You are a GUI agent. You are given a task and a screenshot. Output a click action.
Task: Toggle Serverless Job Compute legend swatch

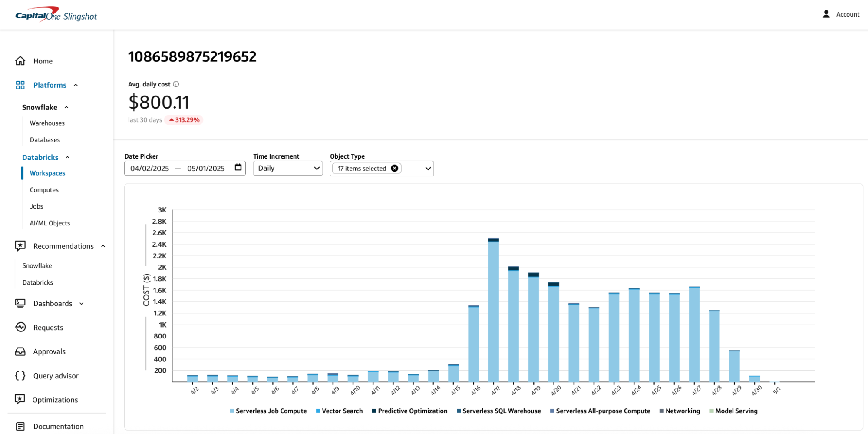(232, 411)
